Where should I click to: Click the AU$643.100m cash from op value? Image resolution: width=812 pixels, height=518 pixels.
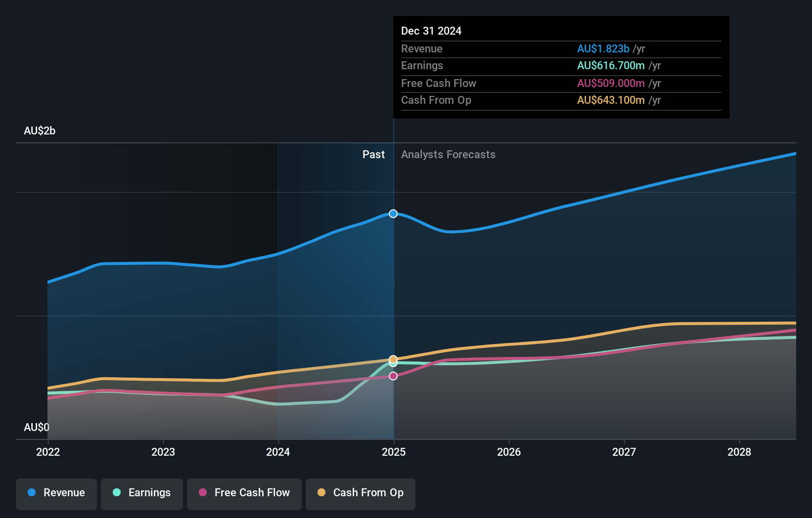[611, 100]
